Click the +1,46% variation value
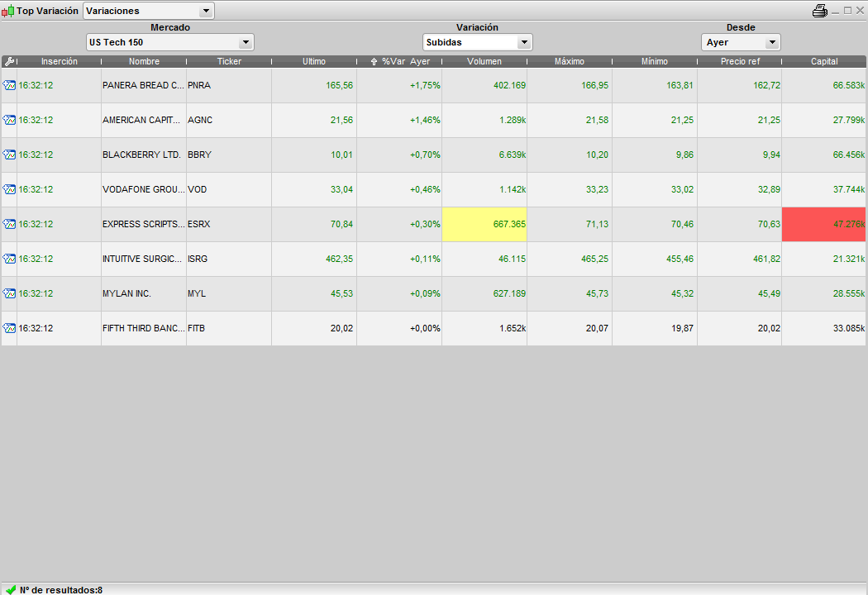Viewport: 868px width, 595px height. point(425,120)
